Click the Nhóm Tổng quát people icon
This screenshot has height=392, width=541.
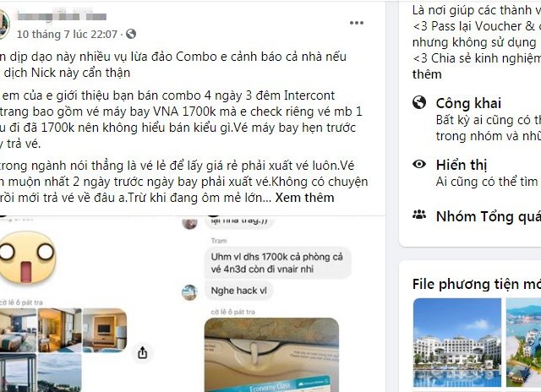pos(419,215)
